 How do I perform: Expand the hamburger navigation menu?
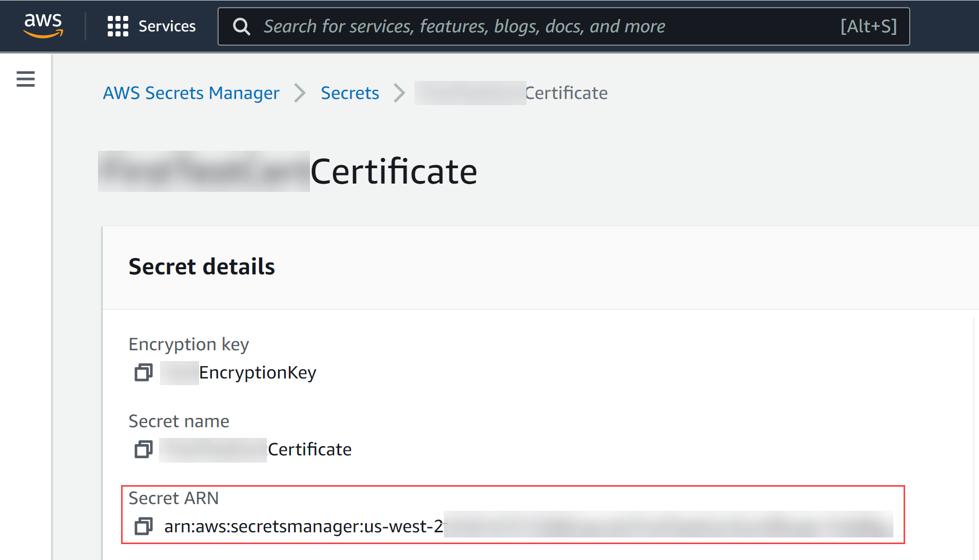point(26,79)
